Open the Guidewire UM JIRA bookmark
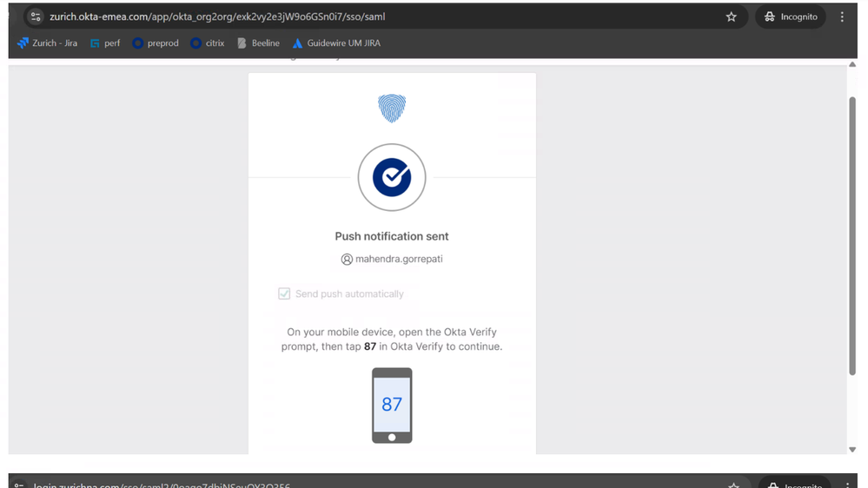The height and width of the screenshot is (488, 868). coord(336,43)
